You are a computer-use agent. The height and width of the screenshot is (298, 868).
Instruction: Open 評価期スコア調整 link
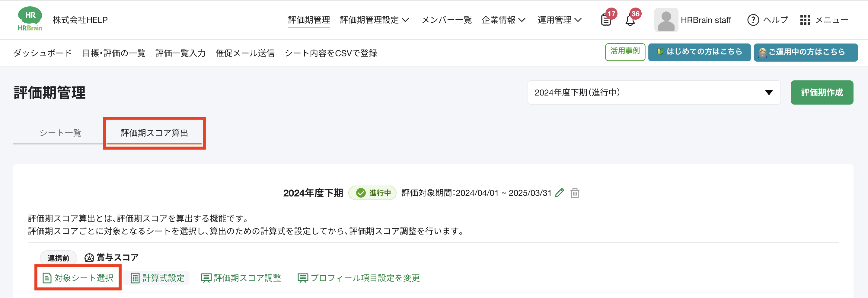point(241,278)
